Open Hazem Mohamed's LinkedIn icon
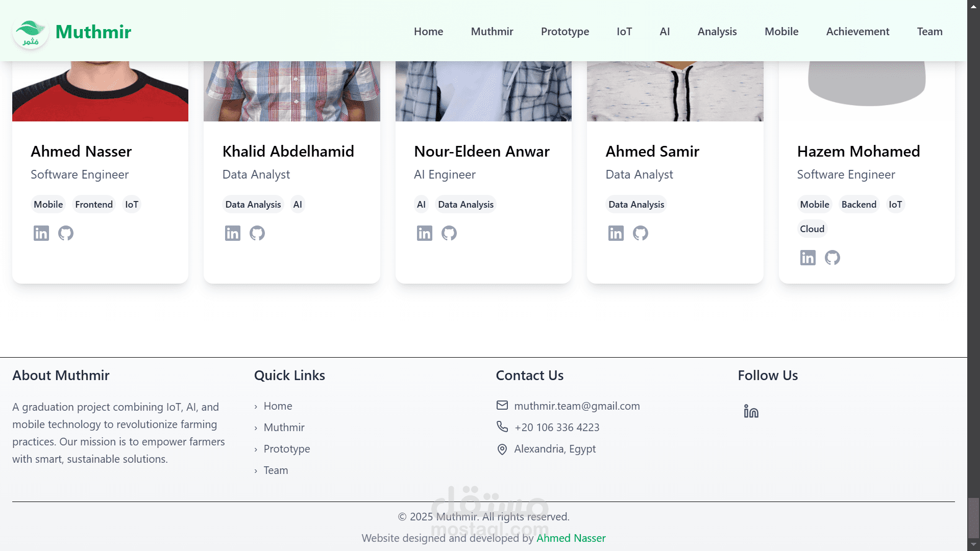The width and height of the screenshot is (980, 551). (x=808, y=258)
